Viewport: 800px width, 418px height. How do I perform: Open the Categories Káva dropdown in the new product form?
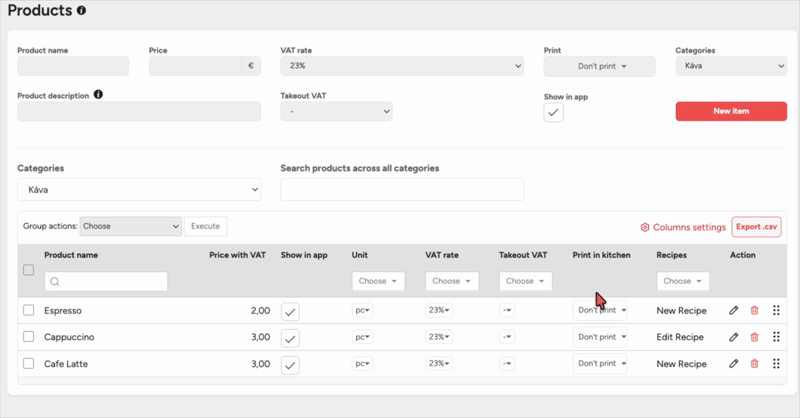[731, 66]
